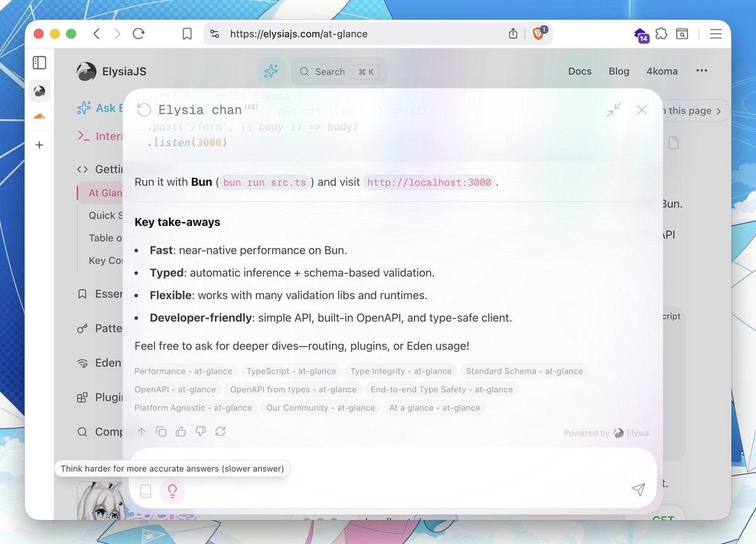Open the At a glance reference tag

tap(435, 408)
